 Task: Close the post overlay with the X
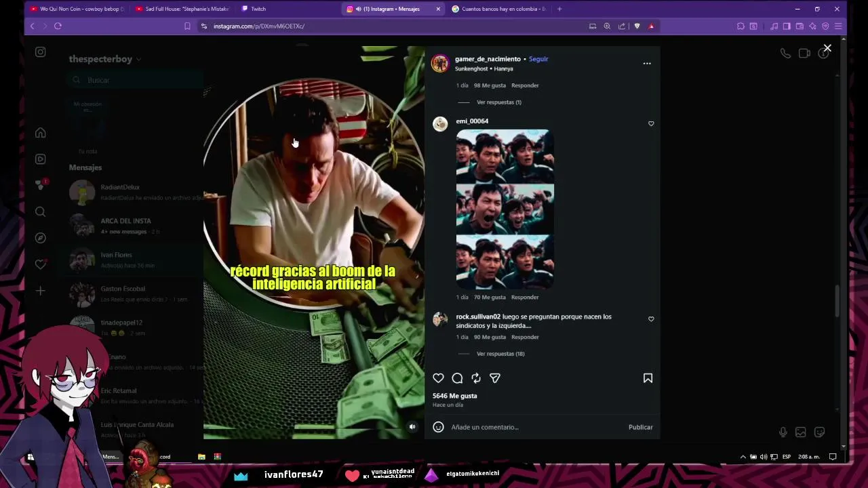(827, 48)
